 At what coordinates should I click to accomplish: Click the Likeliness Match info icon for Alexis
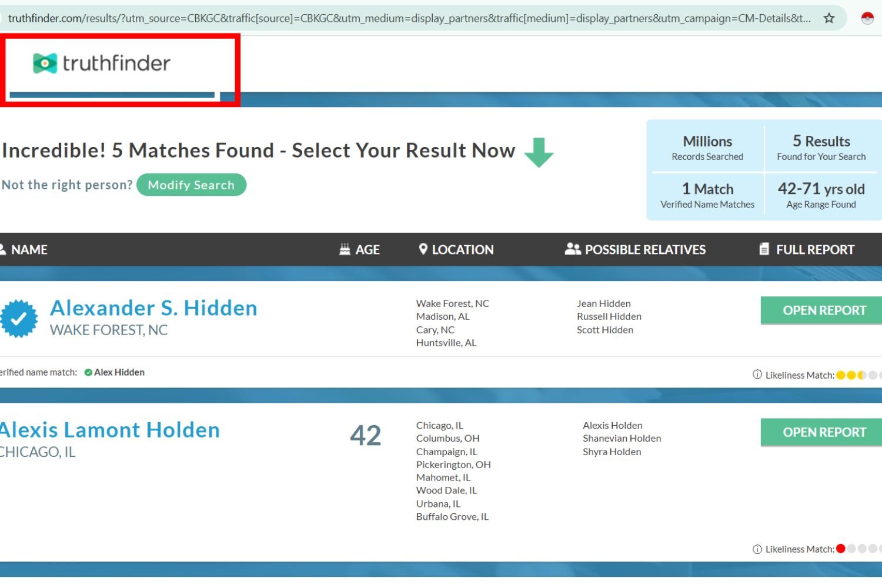click(757, 549)
